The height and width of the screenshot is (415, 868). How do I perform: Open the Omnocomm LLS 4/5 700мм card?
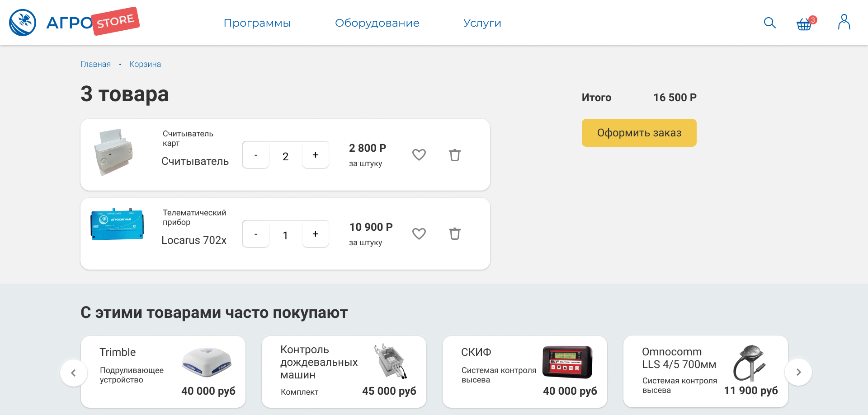pyautogui.click(x=706, y=372)
